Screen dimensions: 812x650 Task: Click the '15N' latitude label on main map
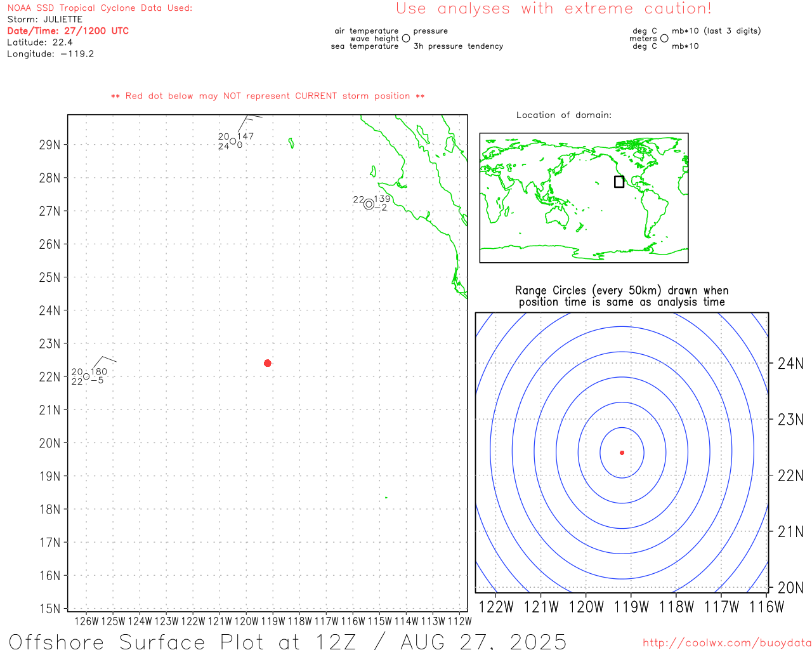[x=49, y=609]
